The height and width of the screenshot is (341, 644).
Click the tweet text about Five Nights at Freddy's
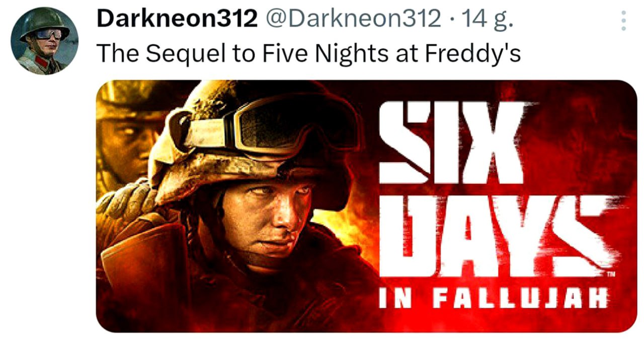click(308, 53)
